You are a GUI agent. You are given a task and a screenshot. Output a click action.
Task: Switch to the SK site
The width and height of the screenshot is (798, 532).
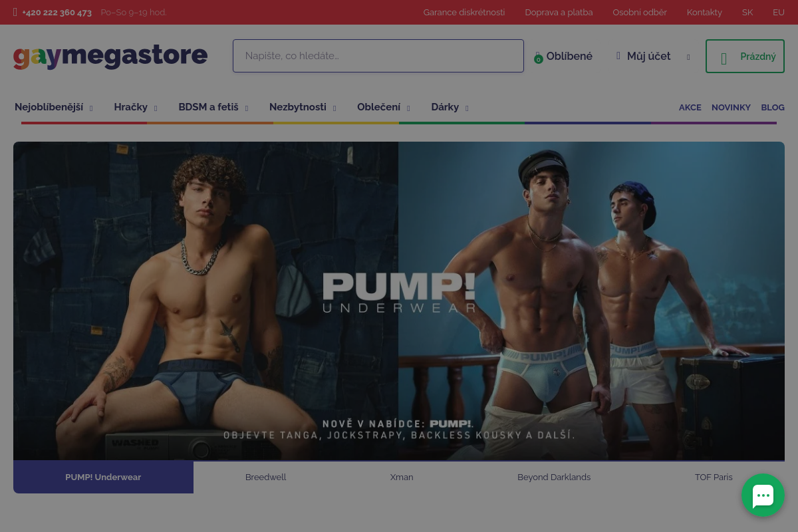pos(747,12)
